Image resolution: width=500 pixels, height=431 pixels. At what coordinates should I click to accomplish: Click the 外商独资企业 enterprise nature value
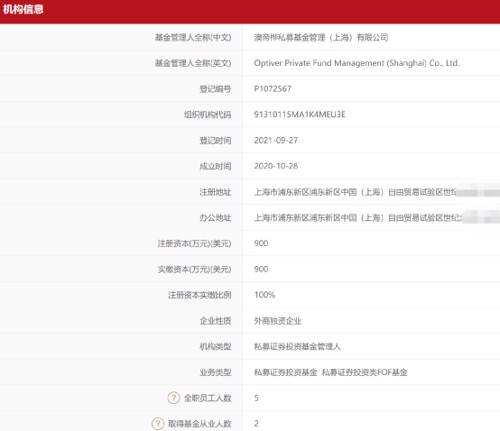tap(278, 321)
